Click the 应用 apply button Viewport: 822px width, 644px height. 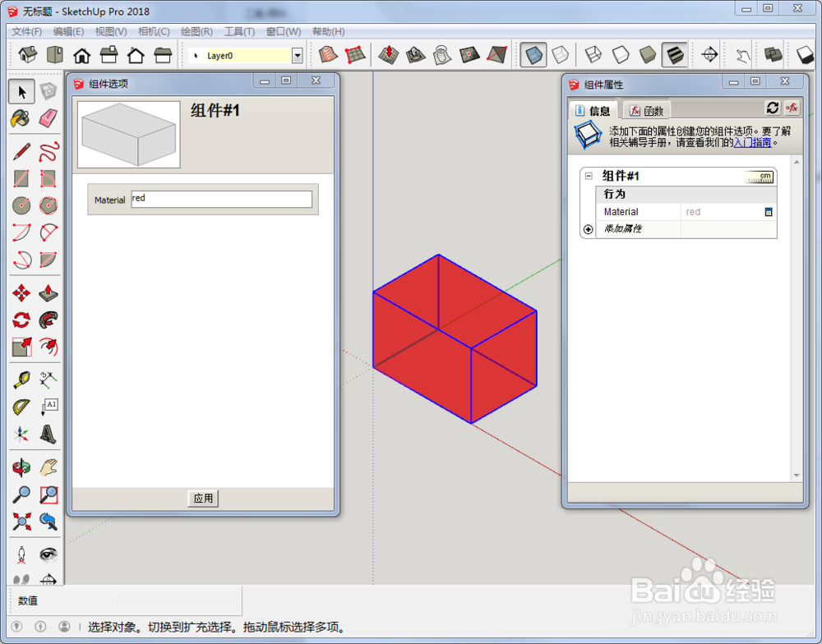(203, 498)
